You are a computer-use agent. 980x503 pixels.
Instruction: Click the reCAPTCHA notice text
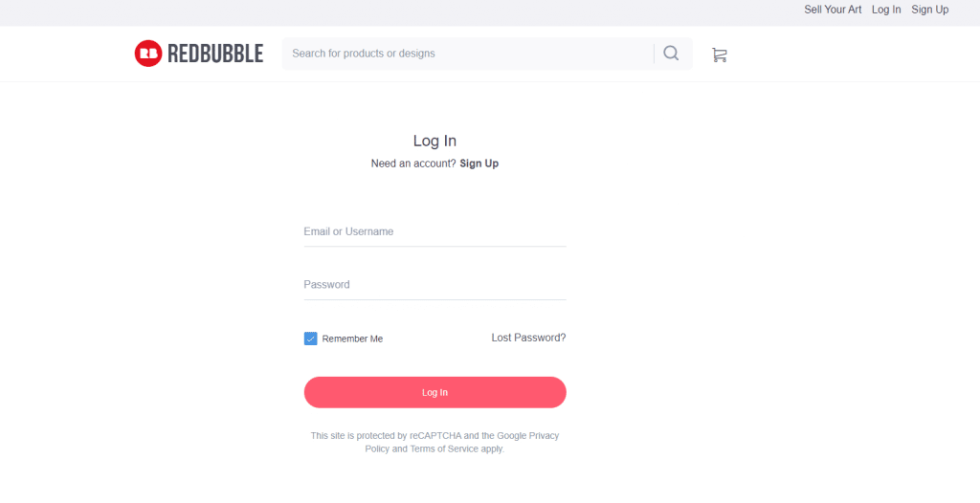(435, 443)
